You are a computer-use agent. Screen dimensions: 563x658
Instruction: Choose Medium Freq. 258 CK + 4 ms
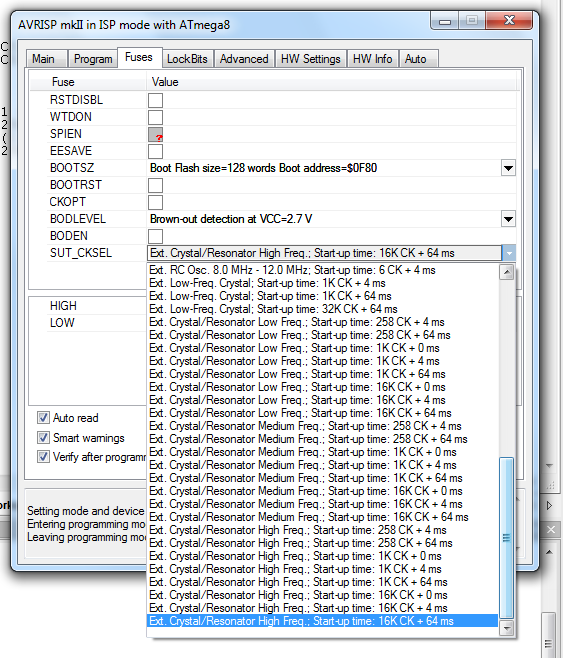pos(323,426)
